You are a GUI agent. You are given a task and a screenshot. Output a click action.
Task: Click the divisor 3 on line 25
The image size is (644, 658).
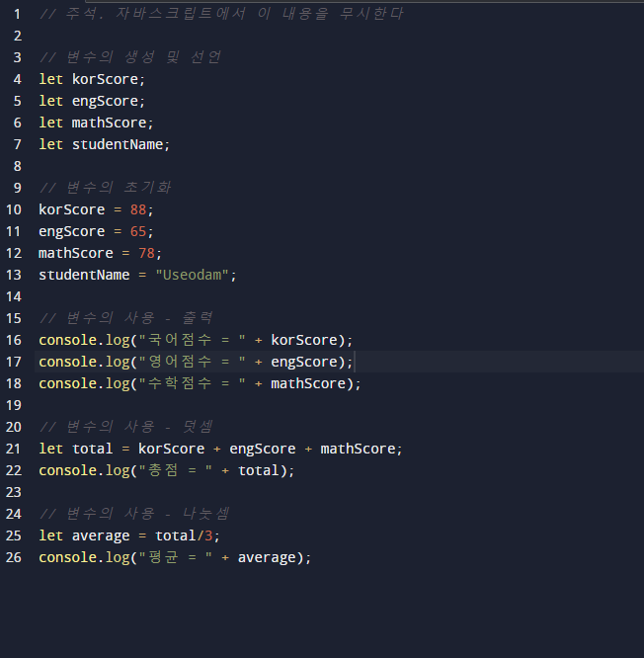pos(208,535)
